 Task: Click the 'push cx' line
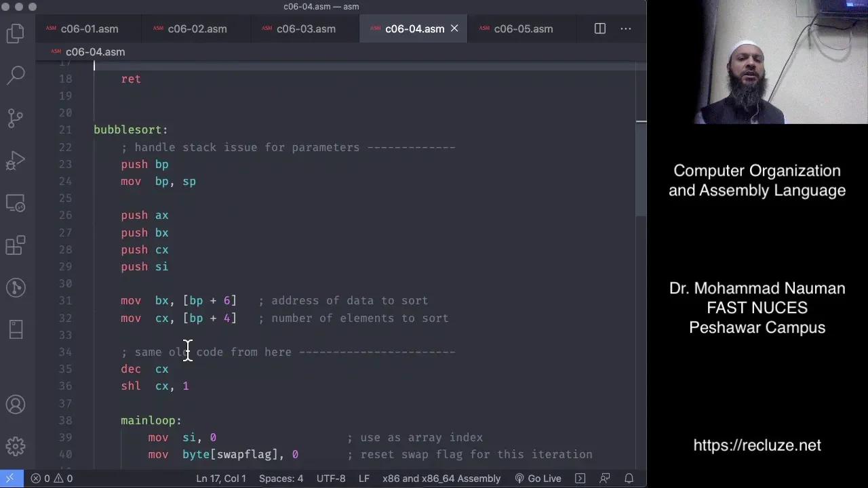(144, 249)
